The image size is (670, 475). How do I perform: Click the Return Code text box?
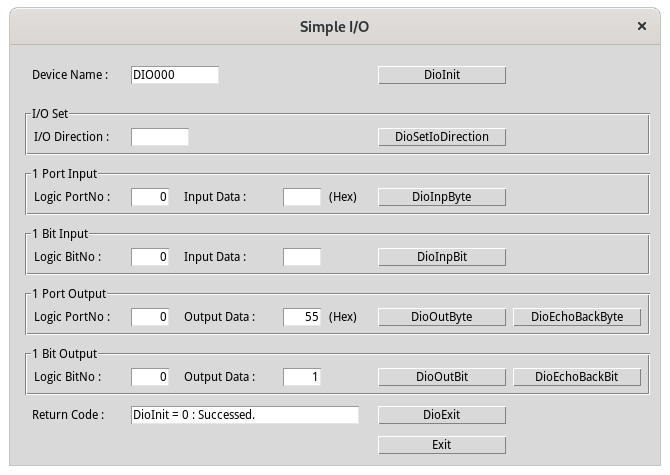[244, 414]
